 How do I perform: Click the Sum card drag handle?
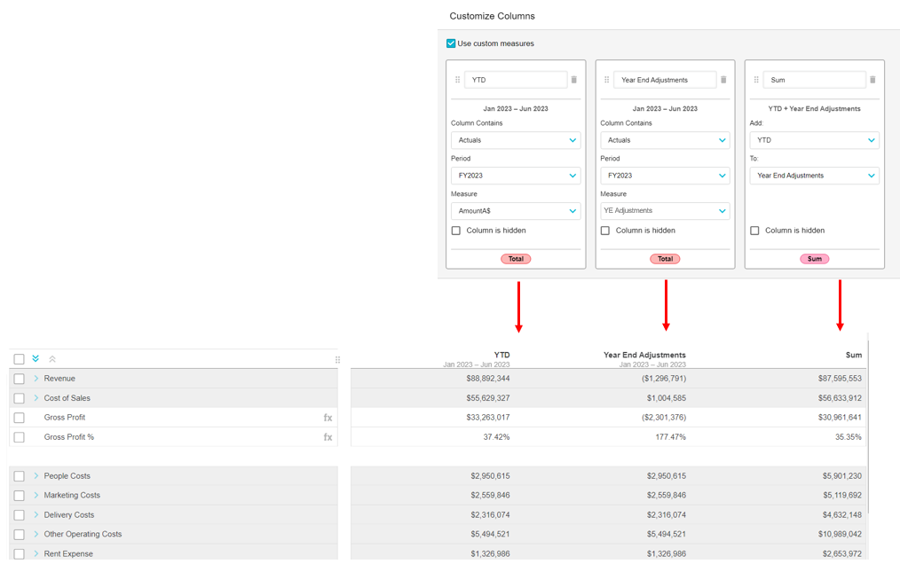756,80
